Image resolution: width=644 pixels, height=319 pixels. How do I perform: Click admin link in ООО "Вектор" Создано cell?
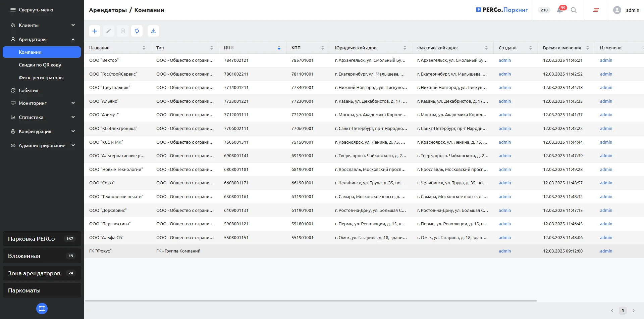point(504,60)
